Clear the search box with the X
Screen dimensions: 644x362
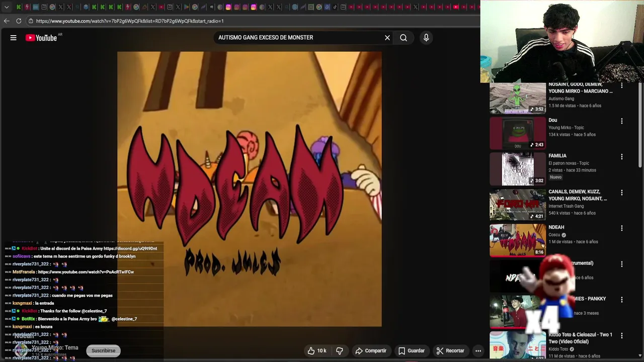click(387, 38)
